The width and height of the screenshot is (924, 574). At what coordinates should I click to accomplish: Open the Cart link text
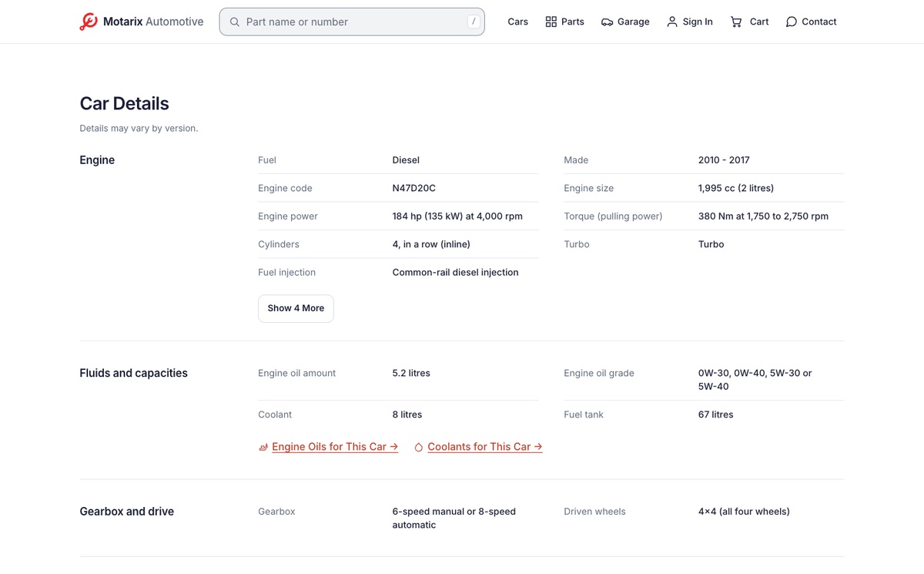[x=759, y=22]
